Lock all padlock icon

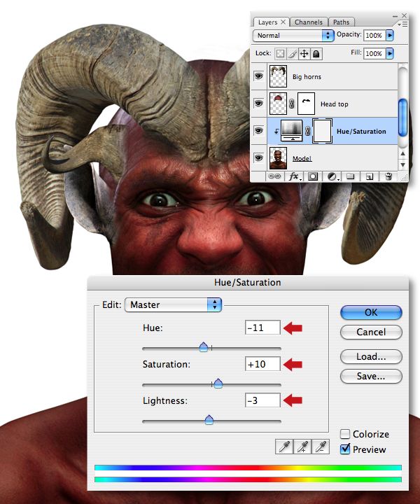(316, 54)
